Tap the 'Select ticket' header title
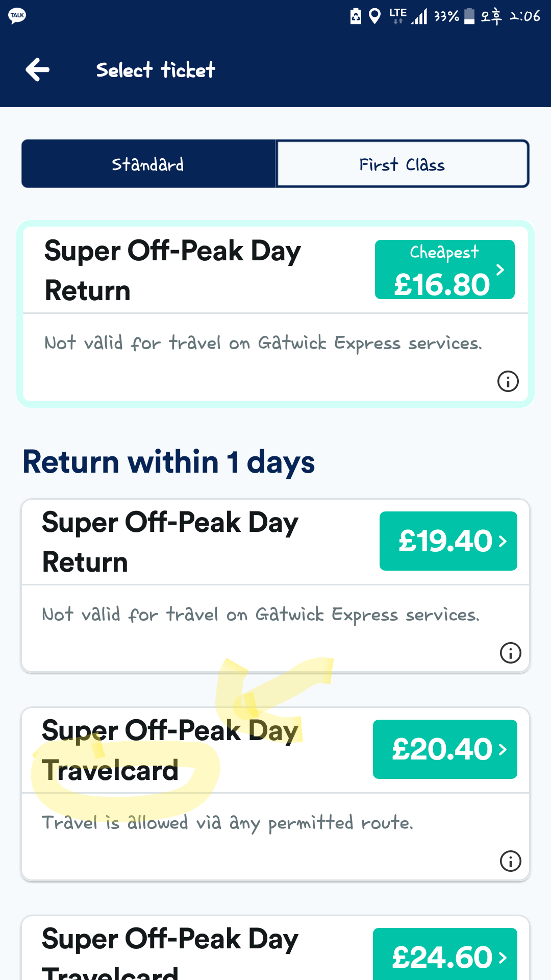Screen dimensions: 551x980 point(156,70)
